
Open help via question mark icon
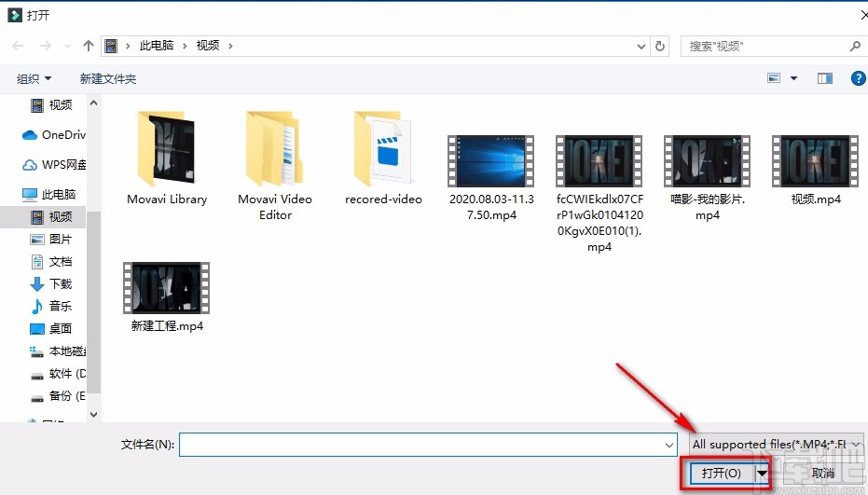point(858,78)
